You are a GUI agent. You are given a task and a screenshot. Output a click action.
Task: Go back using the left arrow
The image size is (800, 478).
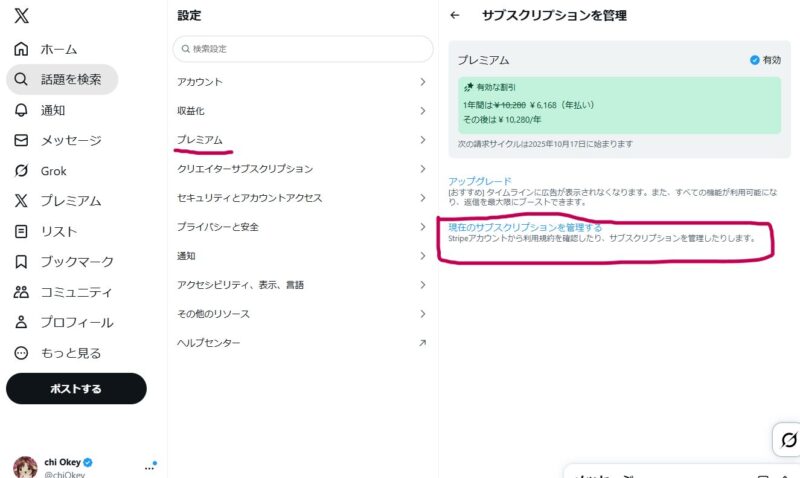click(455, 16)
